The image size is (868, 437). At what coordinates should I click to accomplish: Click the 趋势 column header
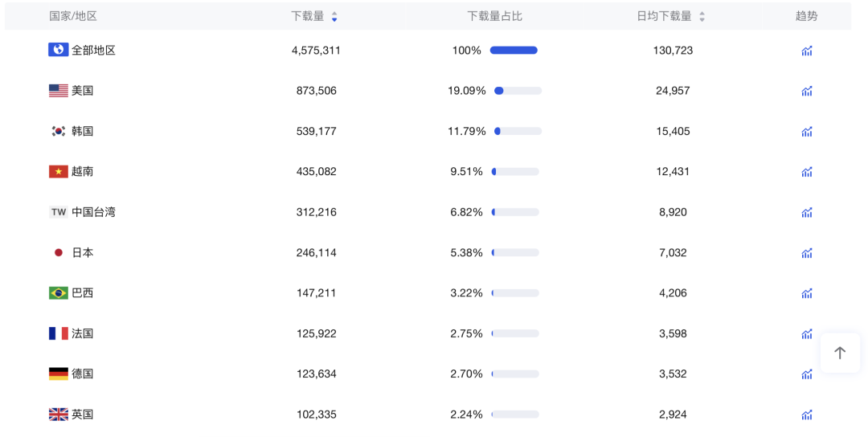coord(806,16)
